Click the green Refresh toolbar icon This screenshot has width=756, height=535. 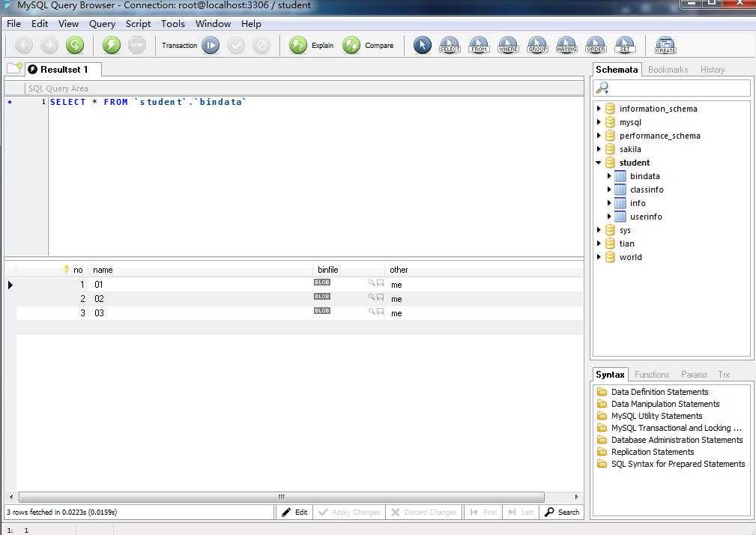pos(75,45)
